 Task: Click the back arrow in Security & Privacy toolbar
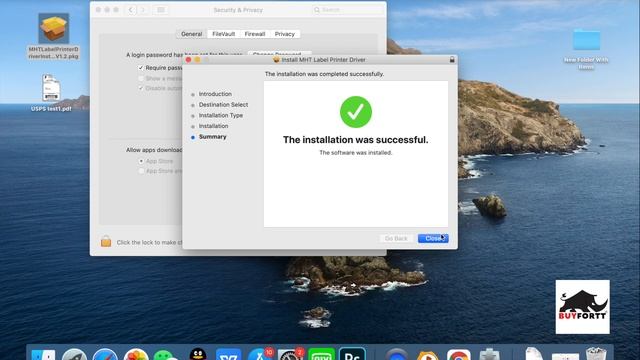131,10
